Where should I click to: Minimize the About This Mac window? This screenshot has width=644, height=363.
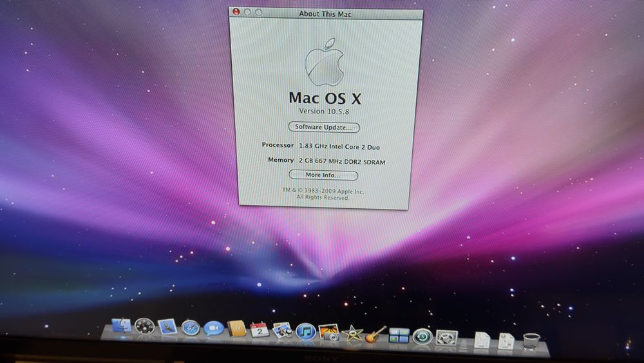[x=247, y=12]
